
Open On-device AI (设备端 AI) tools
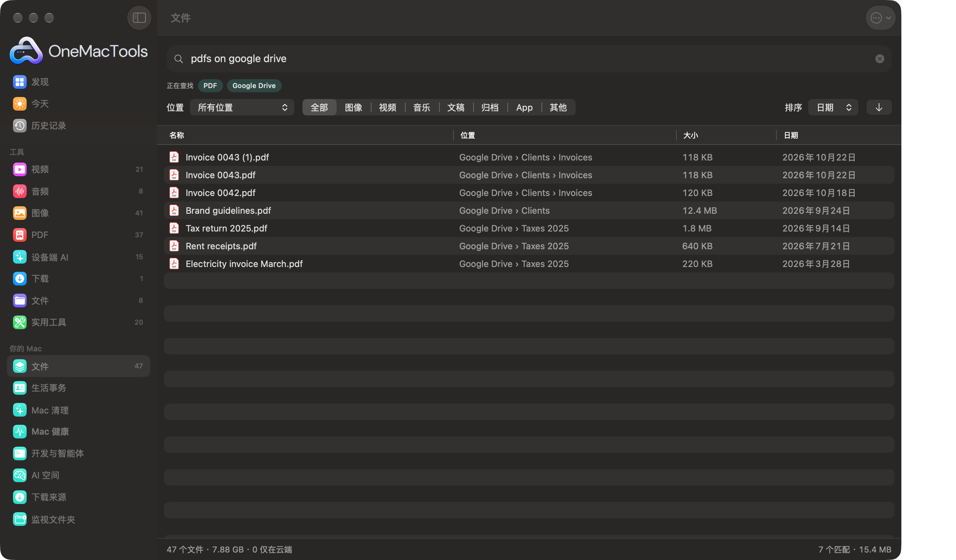[78, 257]
